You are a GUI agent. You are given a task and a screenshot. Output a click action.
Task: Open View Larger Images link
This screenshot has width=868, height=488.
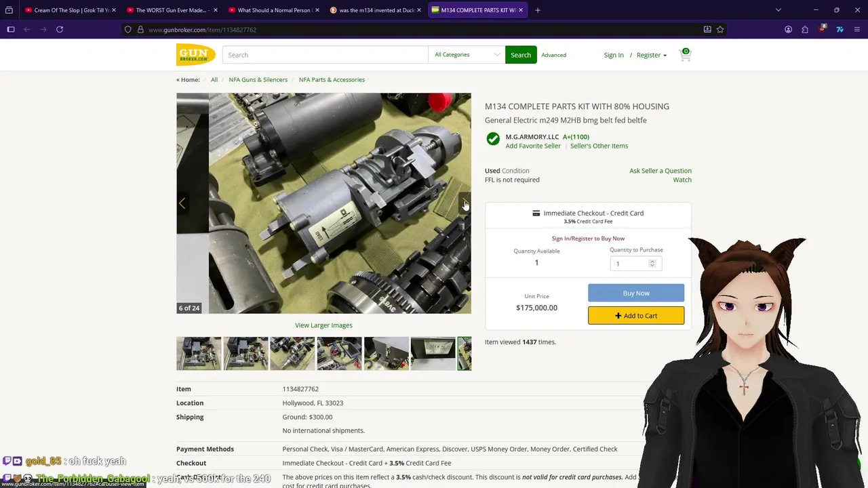[323, 325]
